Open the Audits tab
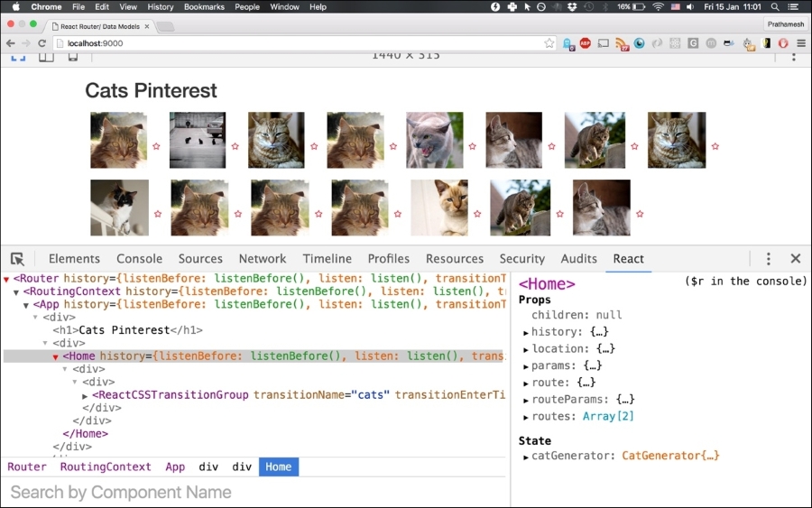The height and width of the screenshot is (508, 812). (x=578, y=258)
